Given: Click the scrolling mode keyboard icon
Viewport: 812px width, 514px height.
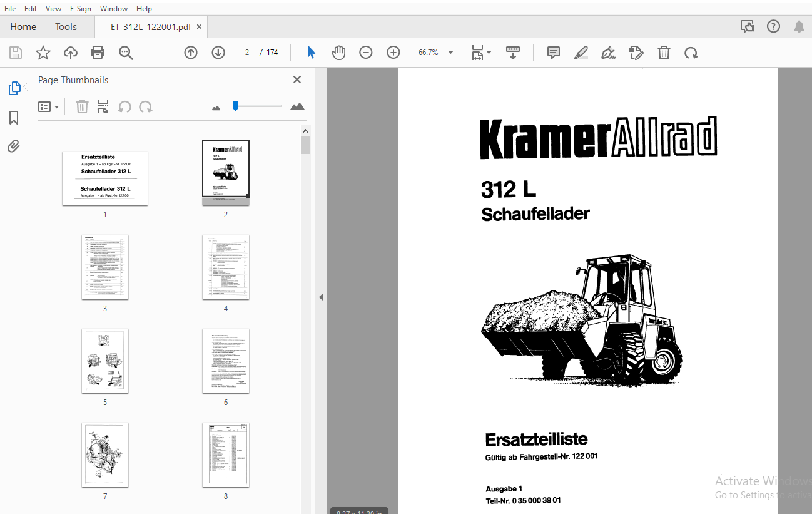Looking at the screenshot, I should click(513, 53).
